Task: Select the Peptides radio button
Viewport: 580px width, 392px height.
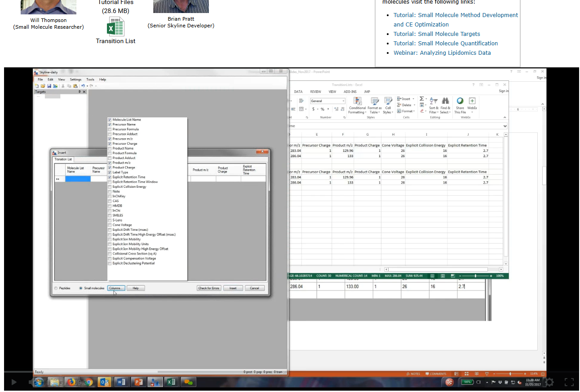Action: tap(56, 288)
